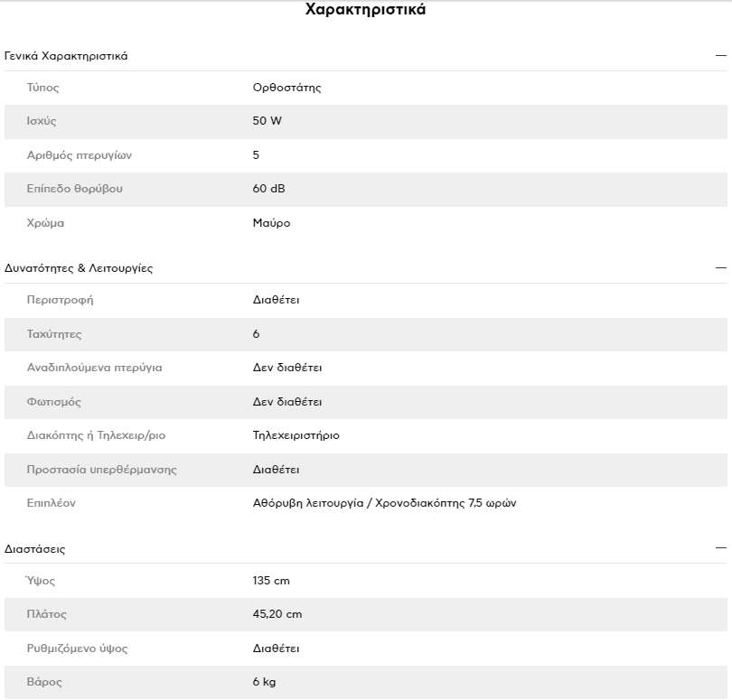This screenshot has width=732, height=700.
Task: Click the 6 kg weight value
Action: [x=264, y=682]
